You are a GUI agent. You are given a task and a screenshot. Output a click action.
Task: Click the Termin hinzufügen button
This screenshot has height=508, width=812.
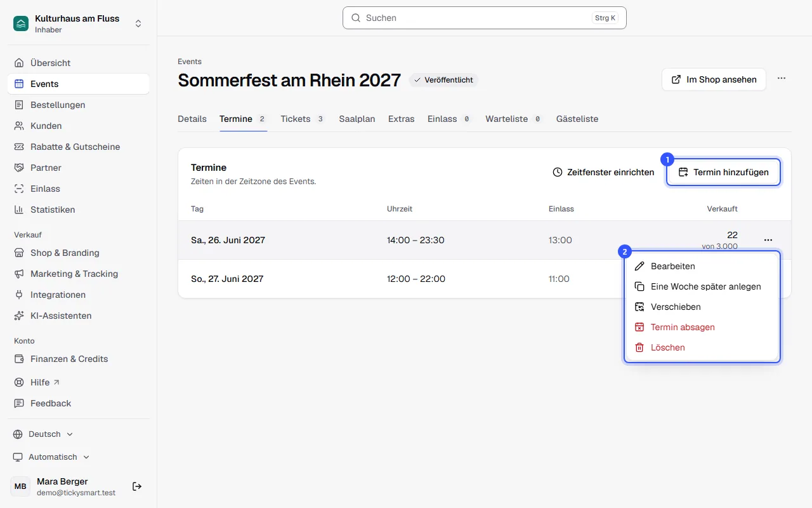coord(724,172)
